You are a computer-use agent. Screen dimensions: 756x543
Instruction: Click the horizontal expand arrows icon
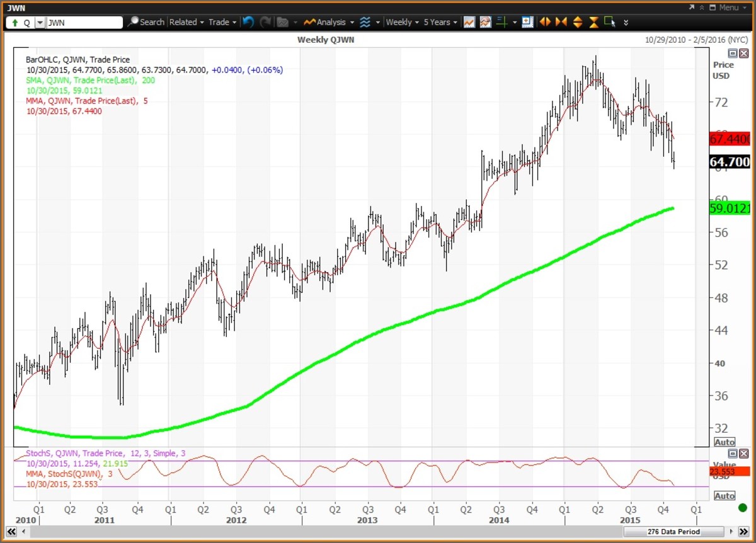(545, 22)
